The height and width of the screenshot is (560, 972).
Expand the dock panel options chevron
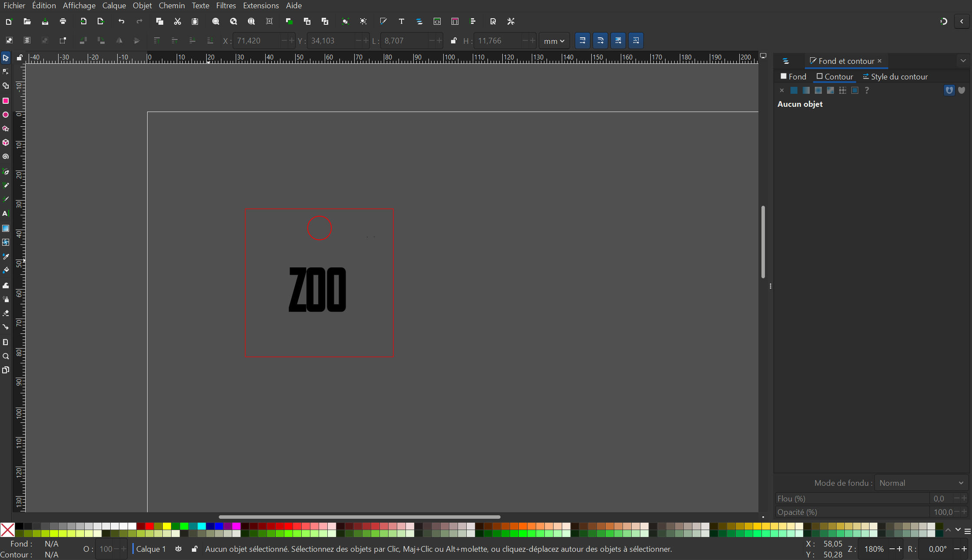tap(963, 61)
